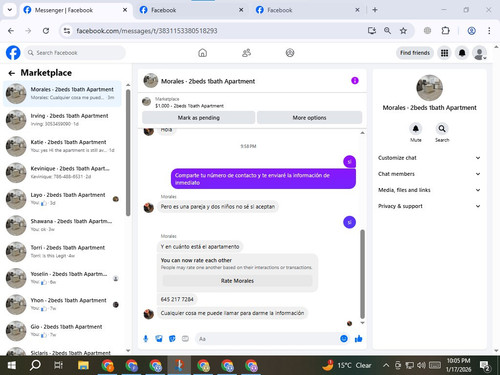The width and height of the screenshot is (500, 375).
Task: Open the Irving apartment conversation
Action: (x=63, y=120)
